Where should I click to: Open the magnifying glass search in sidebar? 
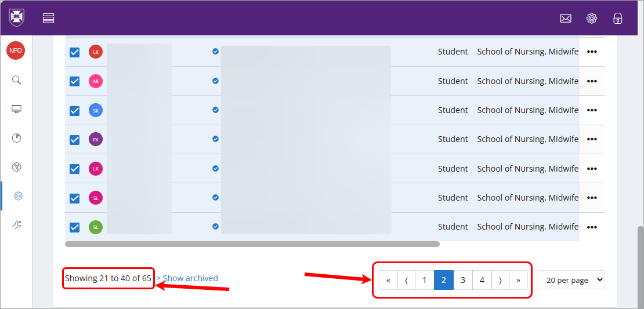coord(16,79)
